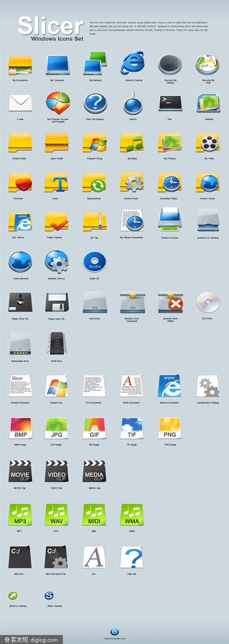Click the eicostudio.com logo link
Image resolution: width=229 pixels, height=644 pixels.
(x=114, y=632)
